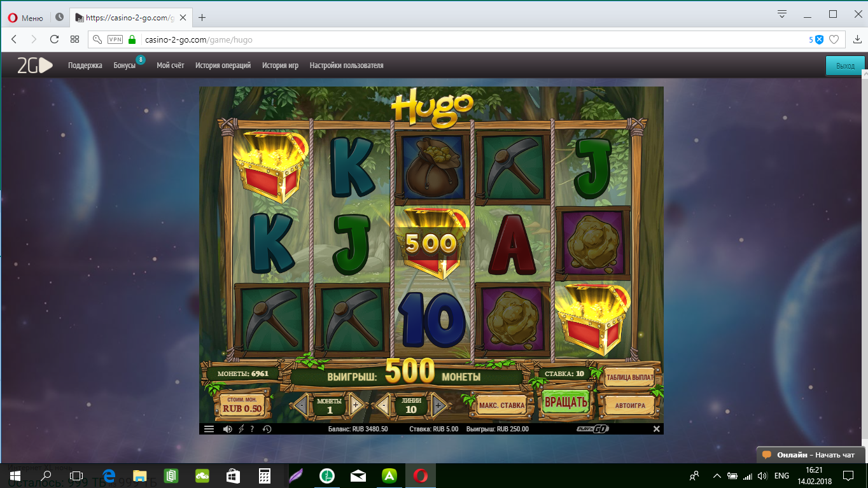868x488 pixels.
Task: Open the Opera Меню button
Action: (x=25, y=17)
